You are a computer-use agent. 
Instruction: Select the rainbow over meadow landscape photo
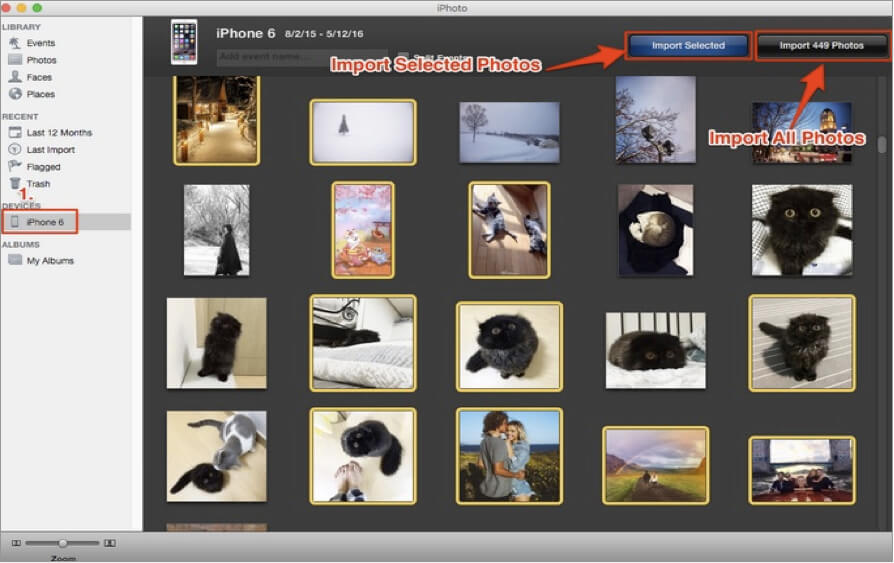click(x=655, y=465)
